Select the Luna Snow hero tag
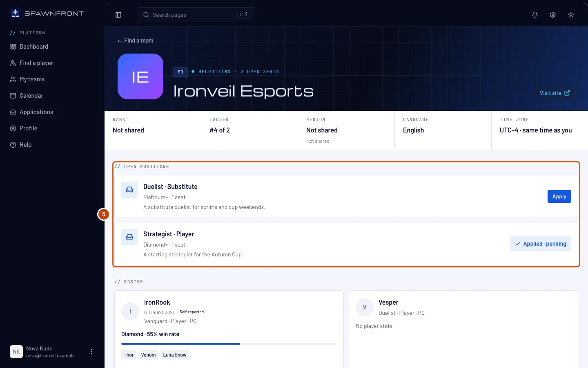588x368 pixels. tap(175, 355)
